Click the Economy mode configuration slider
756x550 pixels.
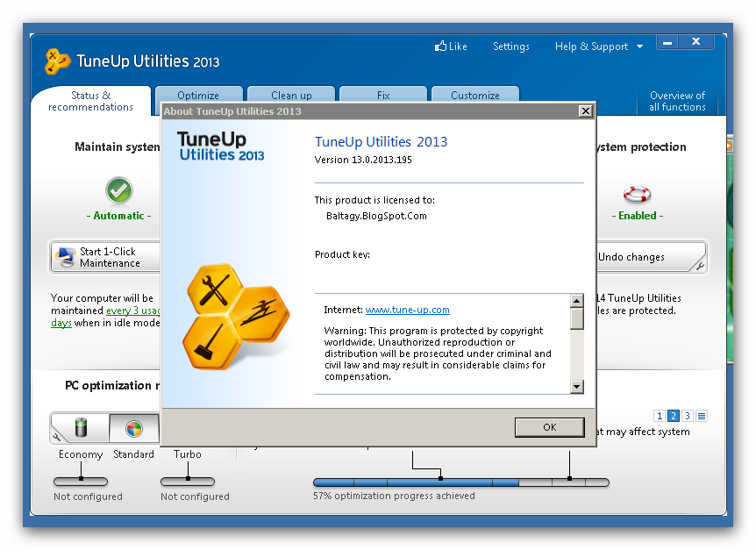coord(81,481)
